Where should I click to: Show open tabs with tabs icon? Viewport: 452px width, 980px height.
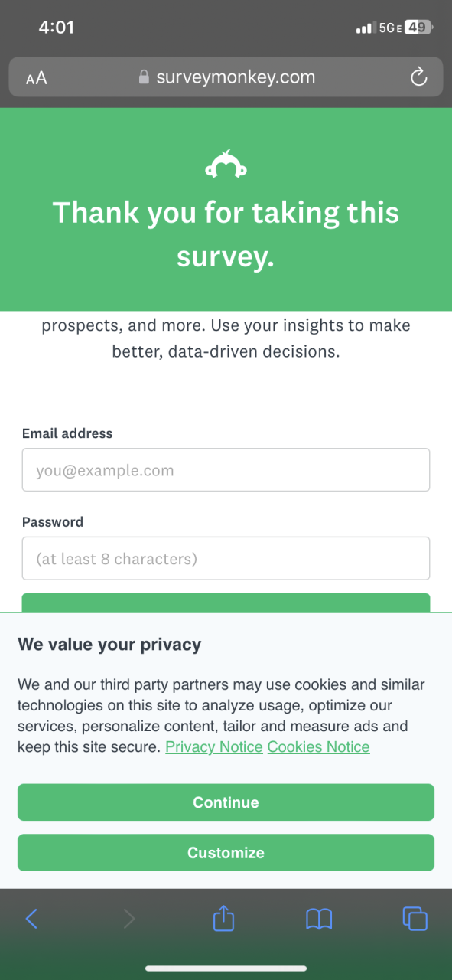click(415, 918)
